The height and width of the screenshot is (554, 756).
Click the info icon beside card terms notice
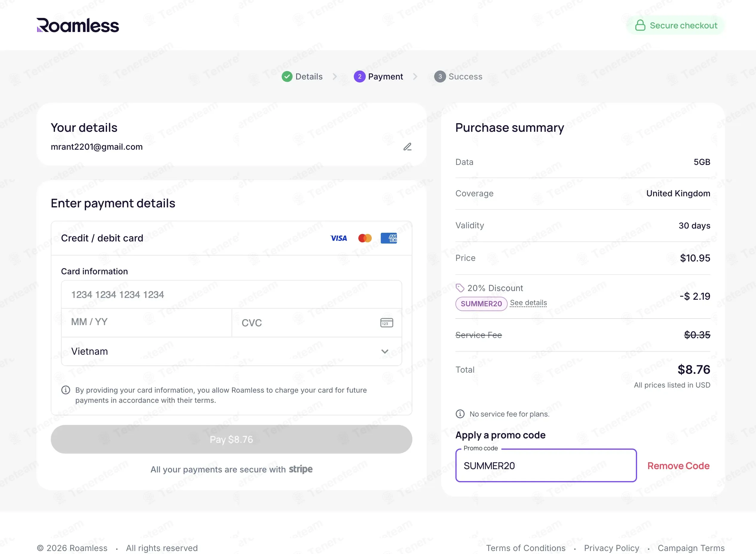(x=66, y=390)
